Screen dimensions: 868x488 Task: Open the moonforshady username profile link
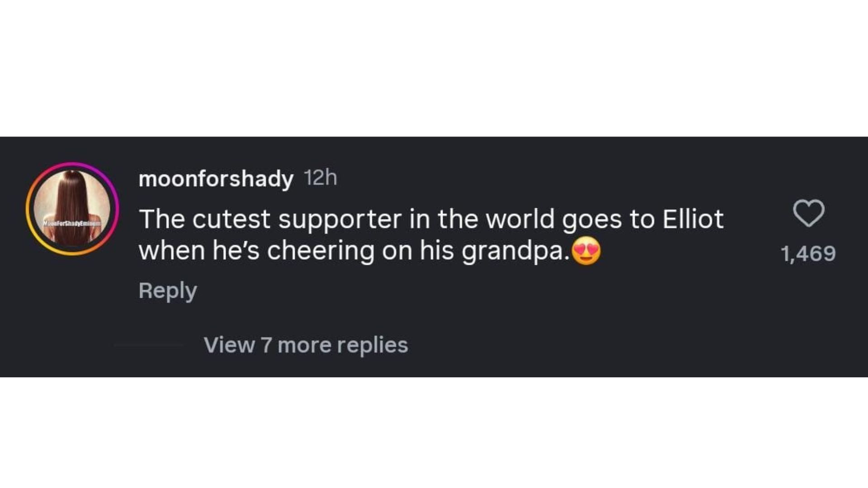click(216, 178)
